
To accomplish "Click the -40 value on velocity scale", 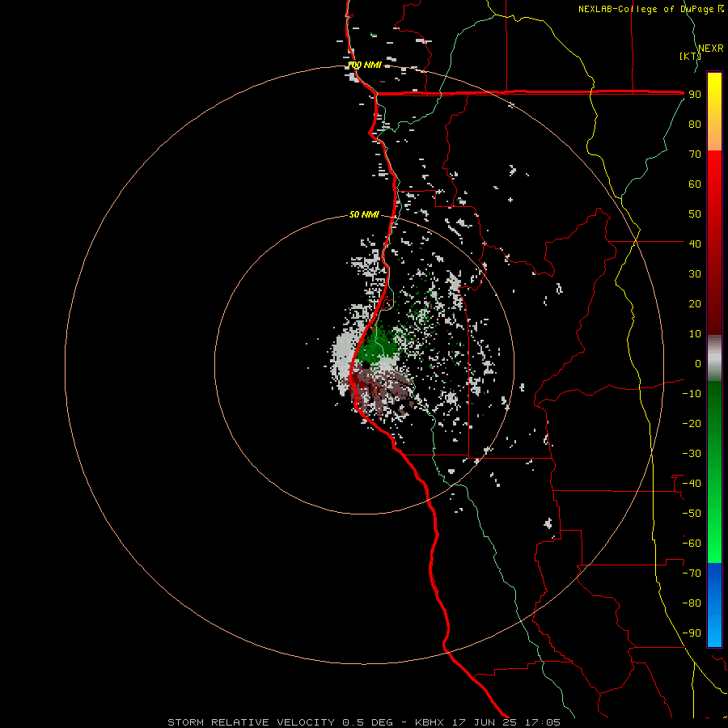I will pos(692,484).
